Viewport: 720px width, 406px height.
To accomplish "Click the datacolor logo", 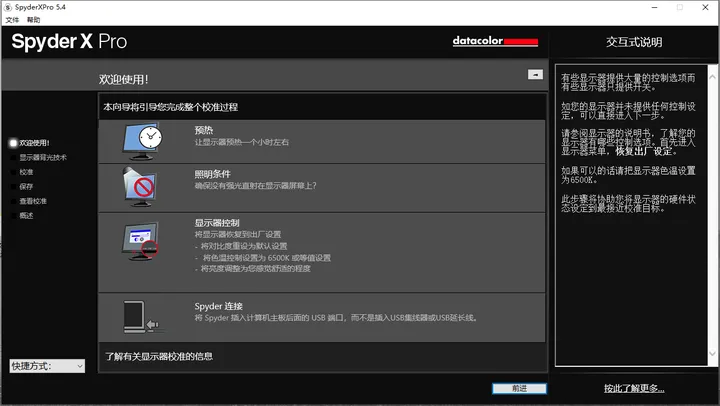I will click(x=495, y=41).
